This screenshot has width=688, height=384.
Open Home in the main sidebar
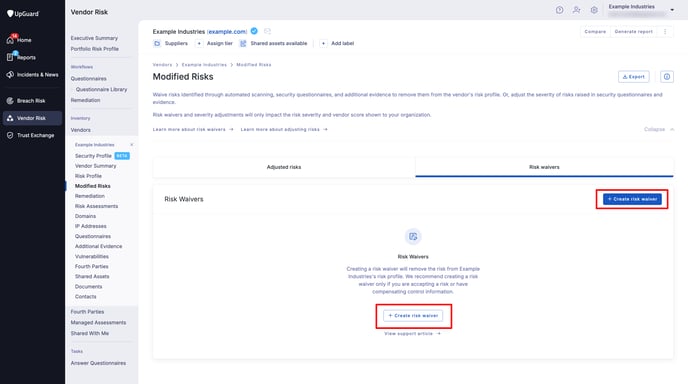19,40
